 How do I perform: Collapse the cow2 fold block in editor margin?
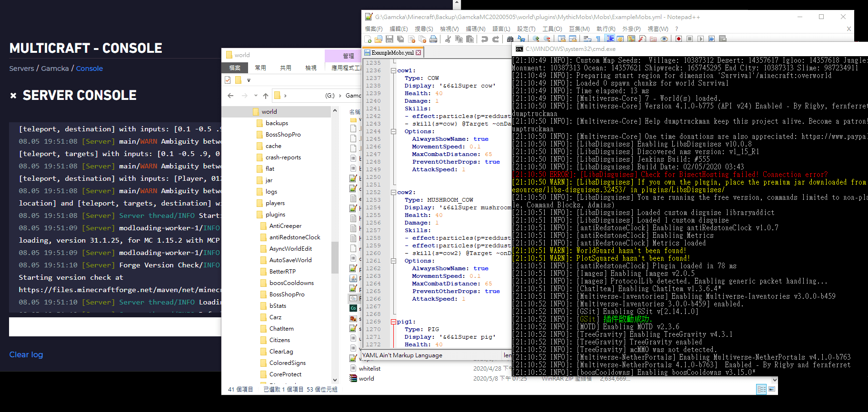(394, 192)
